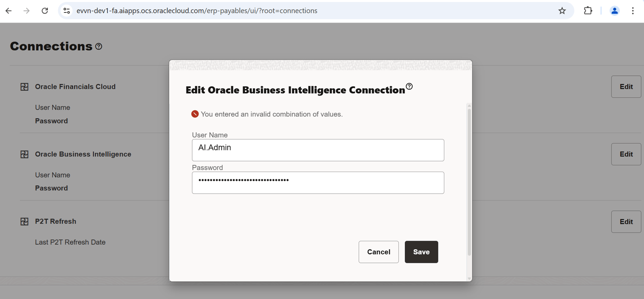Click the 'P2T Refresh' label
644x299 pixels.
point(56,221)
